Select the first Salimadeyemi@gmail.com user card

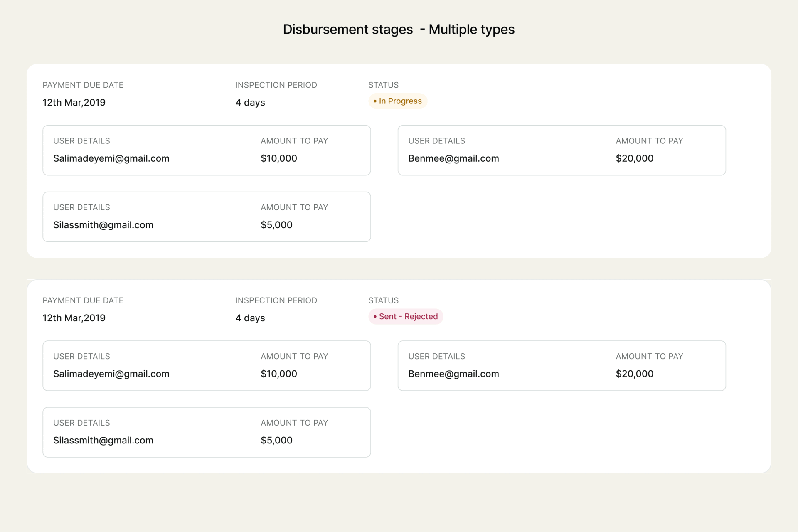click(x=207, y=150)
